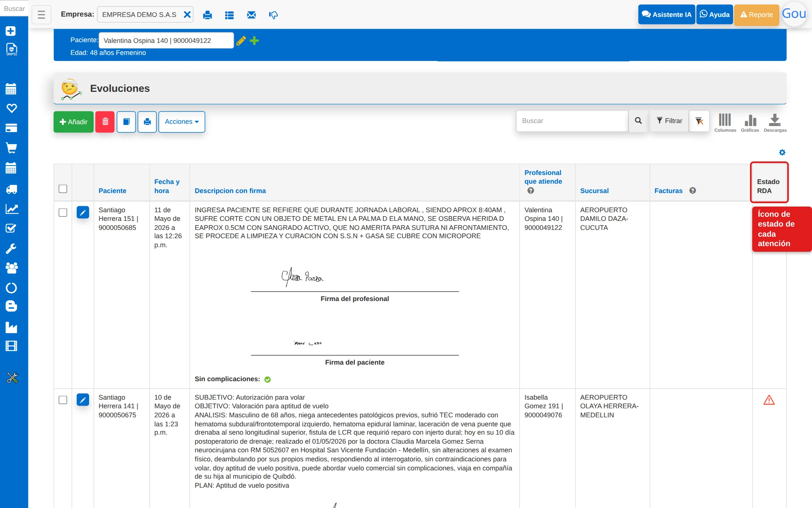Open the Asistente IA chat
The width and height of the screenshot is (812, 508).
click(667, 15)
